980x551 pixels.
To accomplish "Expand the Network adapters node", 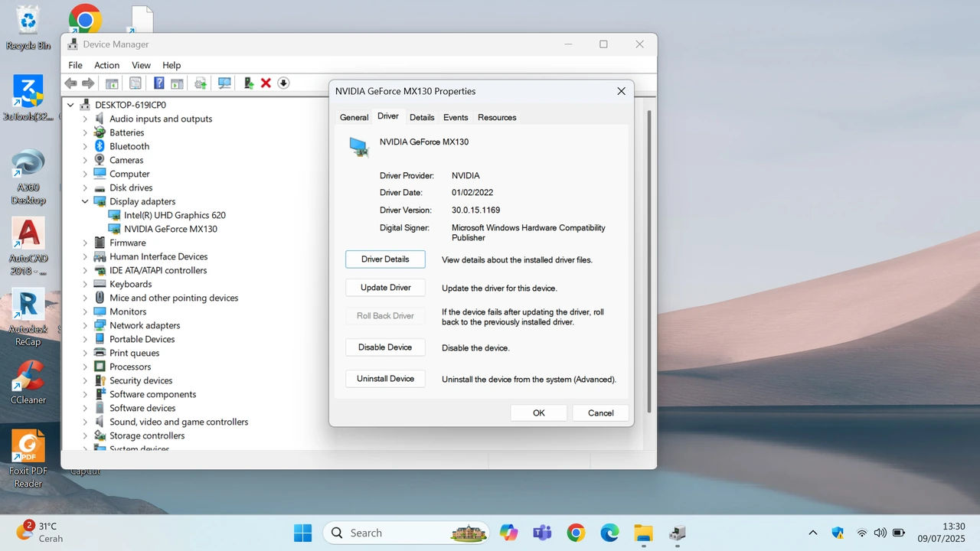I will (x=85, y=325).
